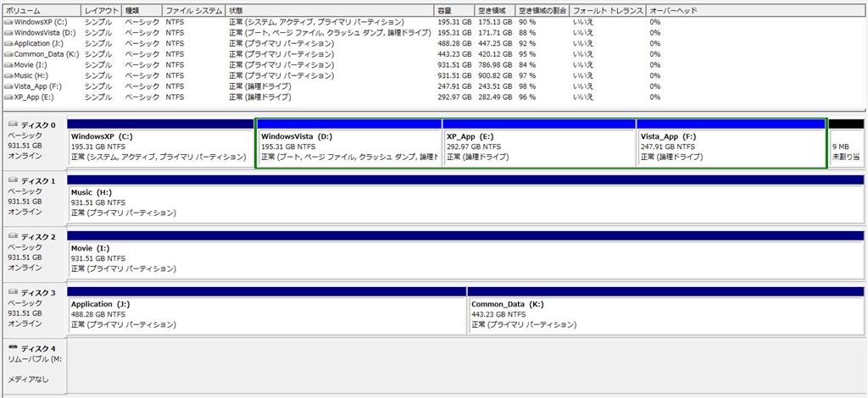Click the 84 % free percentage cell
The image size is (868, 398).
527,65
